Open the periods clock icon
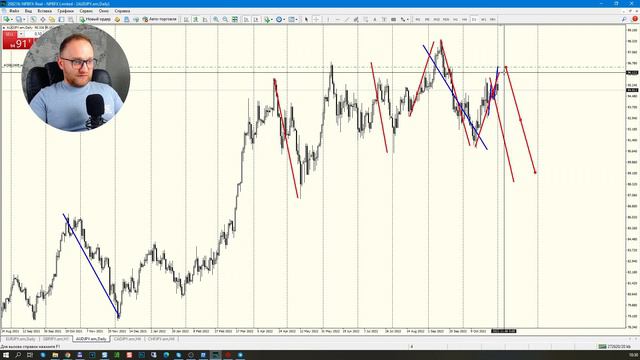 pyautogui.click(x=279, y=19)
